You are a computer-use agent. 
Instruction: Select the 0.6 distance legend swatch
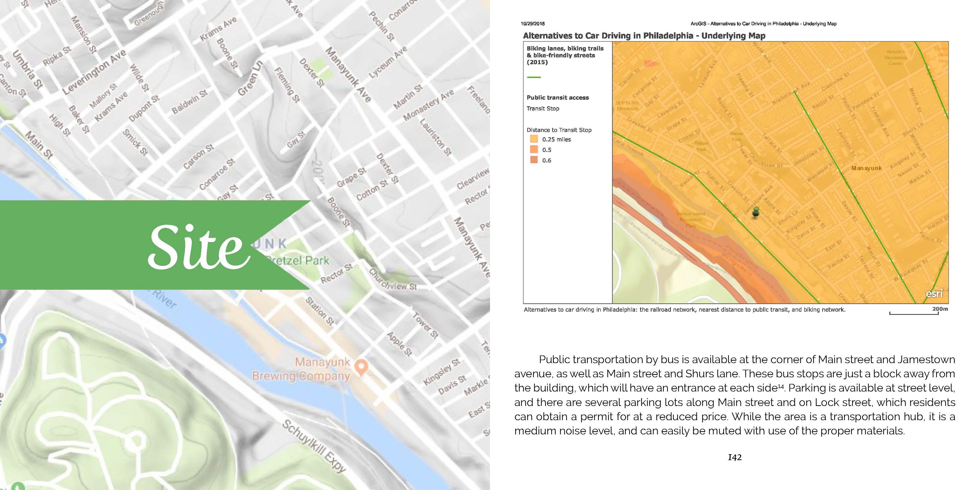(534, 160)
